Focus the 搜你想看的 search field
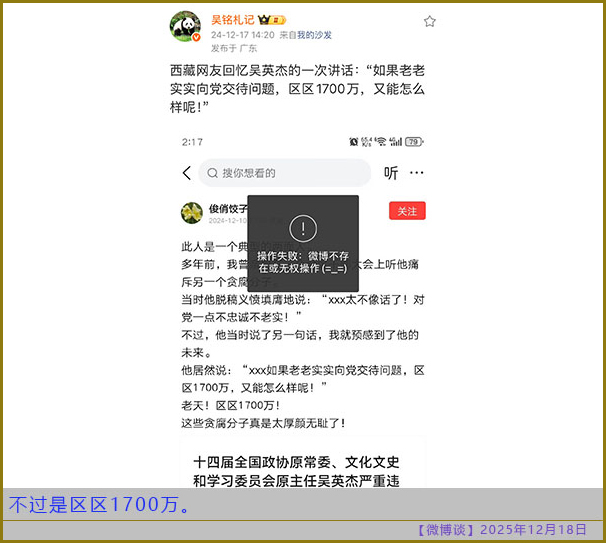This screenshot has height=543, width=606. point(284,173)
